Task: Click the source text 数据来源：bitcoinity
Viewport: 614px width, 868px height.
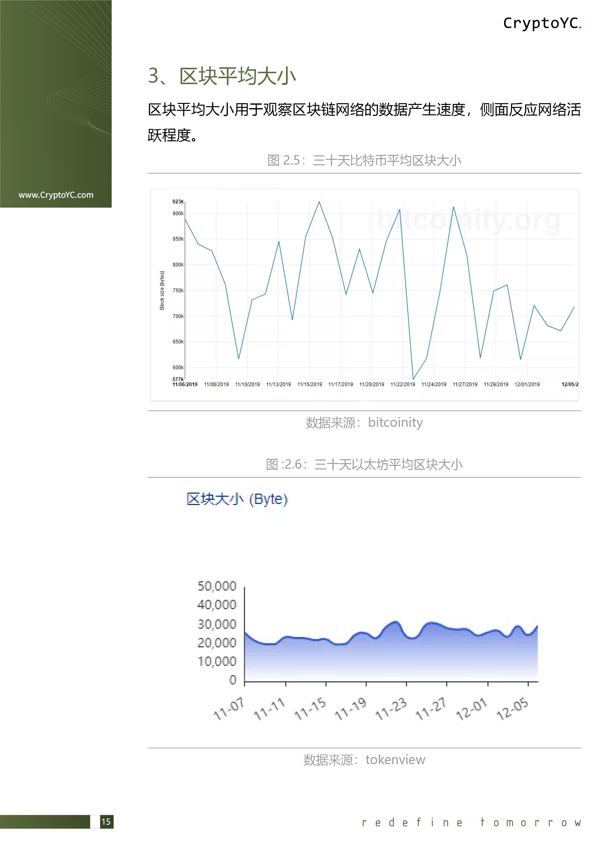Action: click(364, 422)
